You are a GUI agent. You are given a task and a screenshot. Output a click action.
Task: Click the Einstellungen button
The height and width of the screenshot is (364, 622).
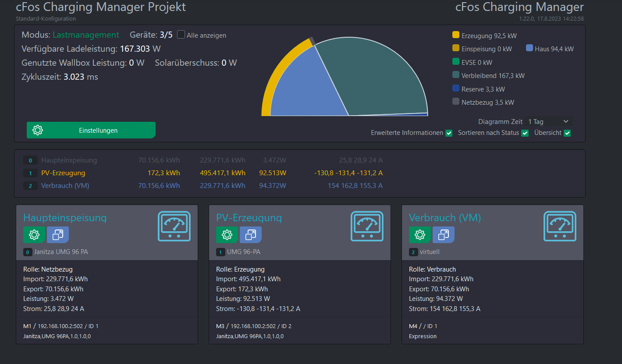(x=91, y=130)
